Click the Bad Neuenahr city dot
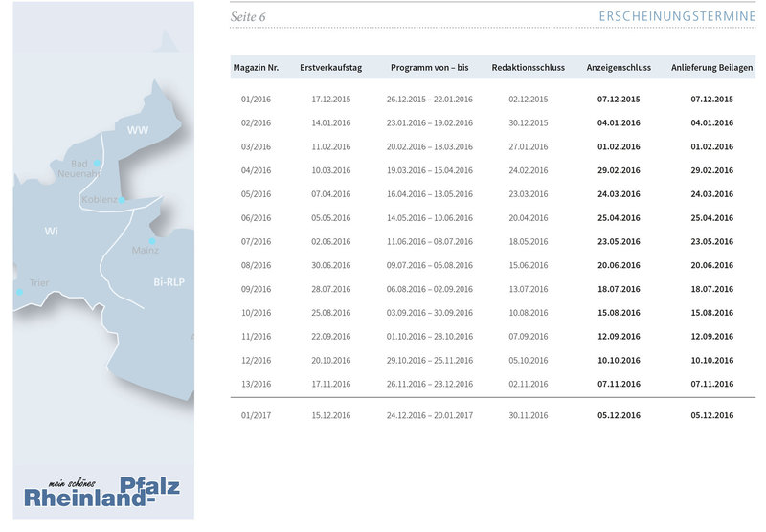 coord(97,164)
